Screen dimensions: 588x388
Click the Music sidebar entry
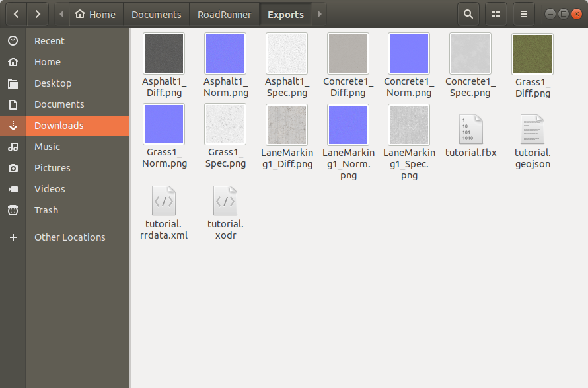(x=47, y=147)
